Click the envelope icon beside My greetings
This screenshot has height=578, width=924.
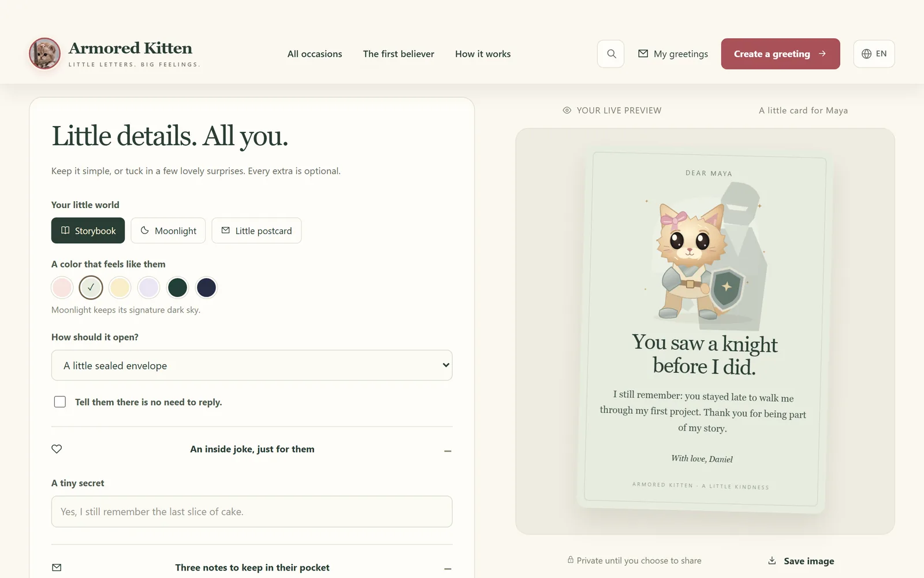pyautogui.click(x=643, y=54)
